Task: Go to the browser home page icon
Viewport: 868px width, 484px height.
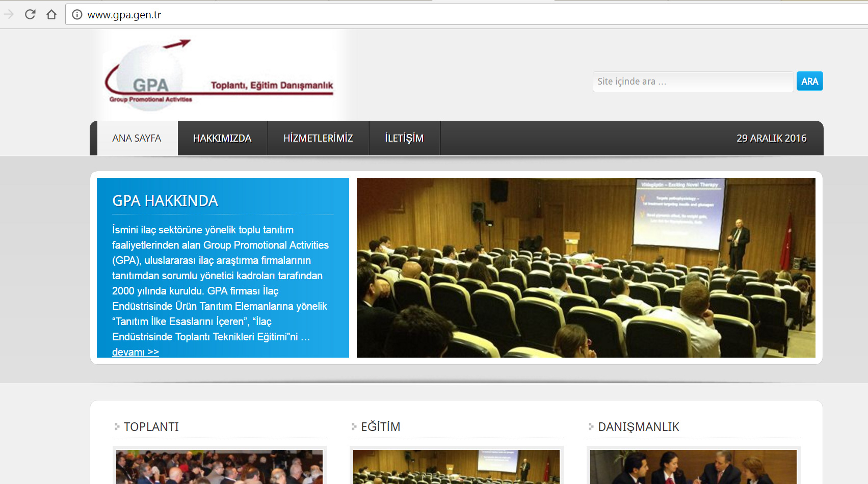Action: (x=51, y=14)
